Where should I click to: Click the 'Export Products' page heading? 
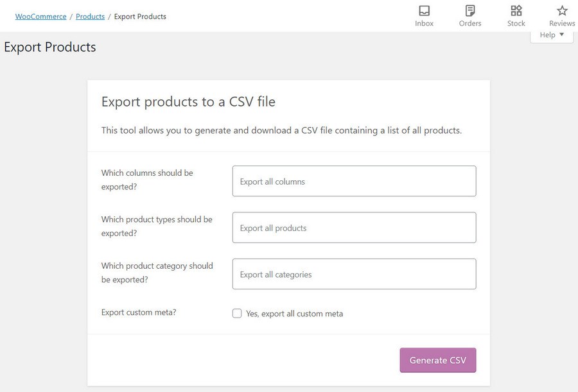(x=50, y=47)
